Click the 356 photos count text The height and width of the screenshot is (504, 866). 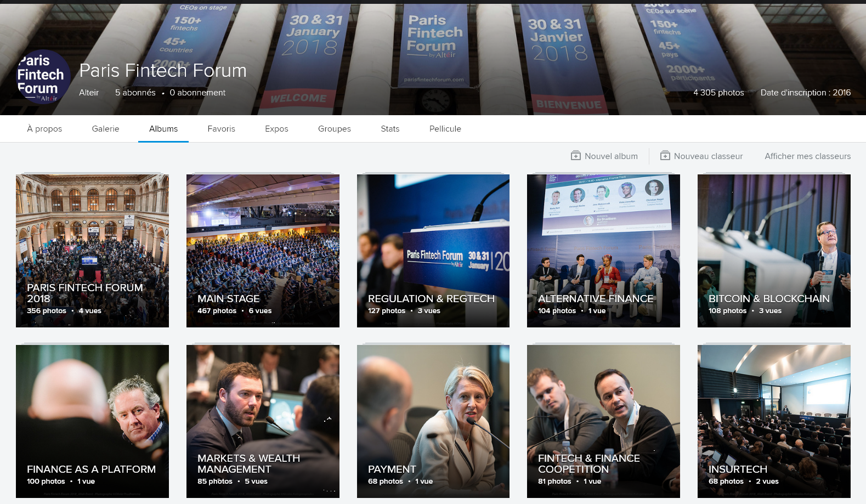click(47, 311)
